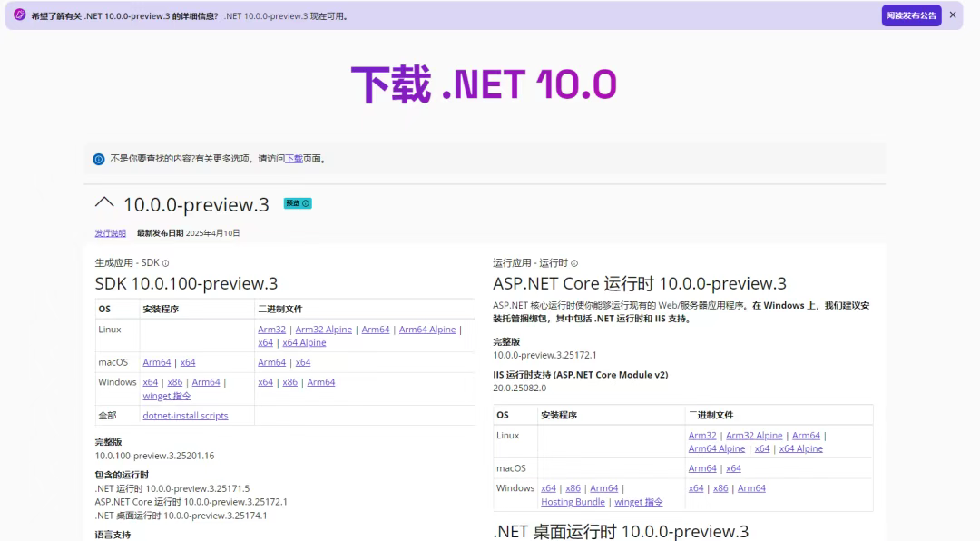Screen dimensions: 980x541
Task: Click the .NET 桌面运行时 10.0.0-preview.3 heading
Action: 621,532
